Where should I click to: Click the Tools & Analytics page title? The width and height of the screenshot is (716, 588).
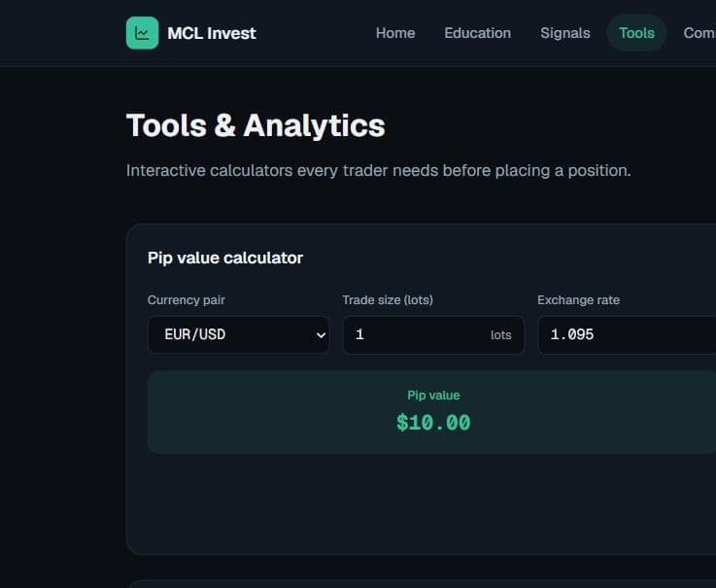(256, 125)
